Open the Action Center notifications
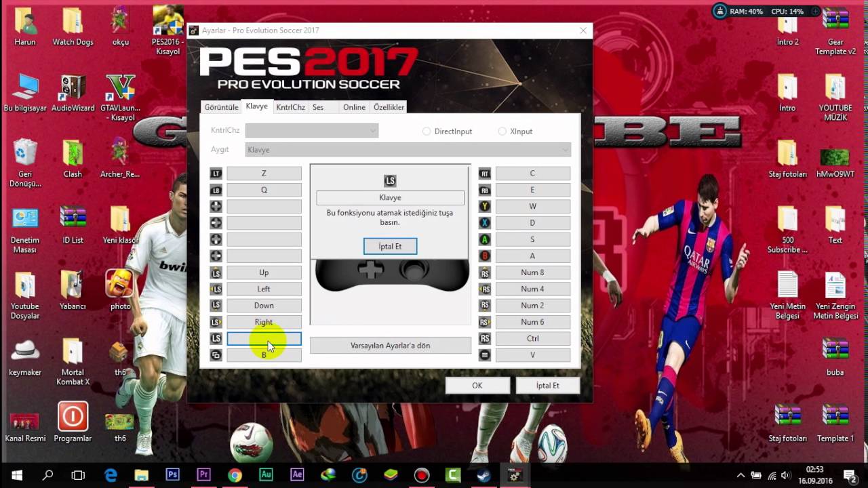868x488 pixels. tap(849, 474)
